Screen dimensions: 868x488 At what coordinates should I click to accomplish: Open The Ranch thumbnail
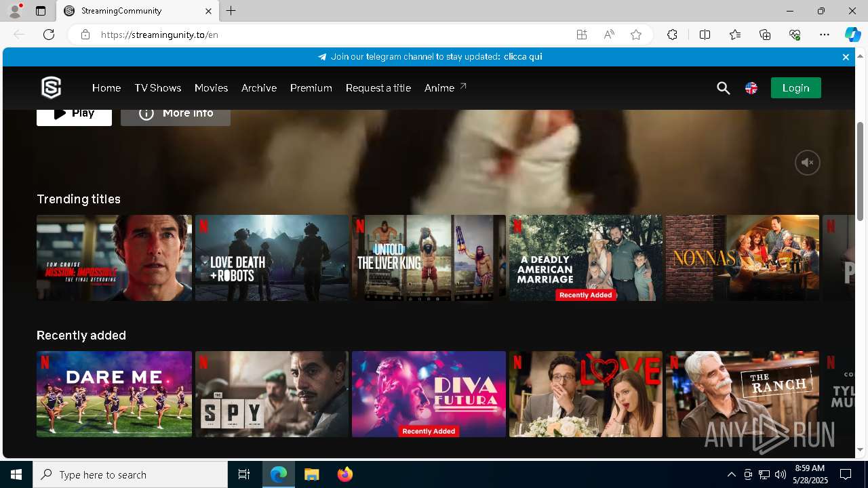click(x=742, y=394)
